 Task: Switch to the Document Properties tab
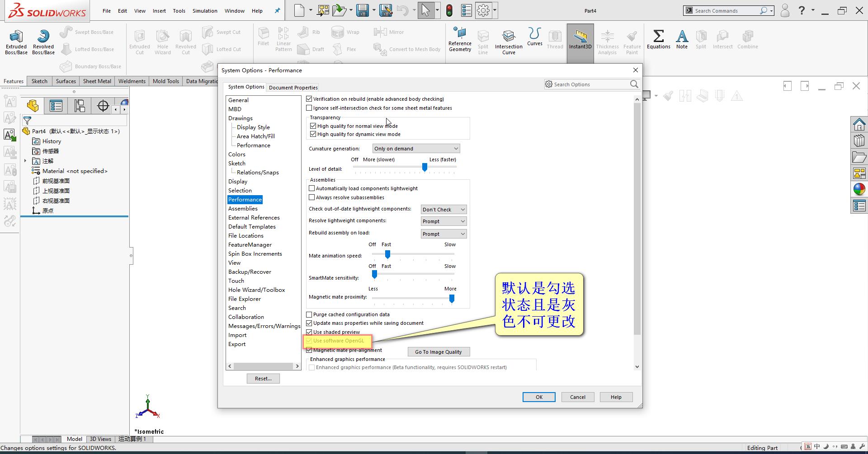tap(292, 87)
